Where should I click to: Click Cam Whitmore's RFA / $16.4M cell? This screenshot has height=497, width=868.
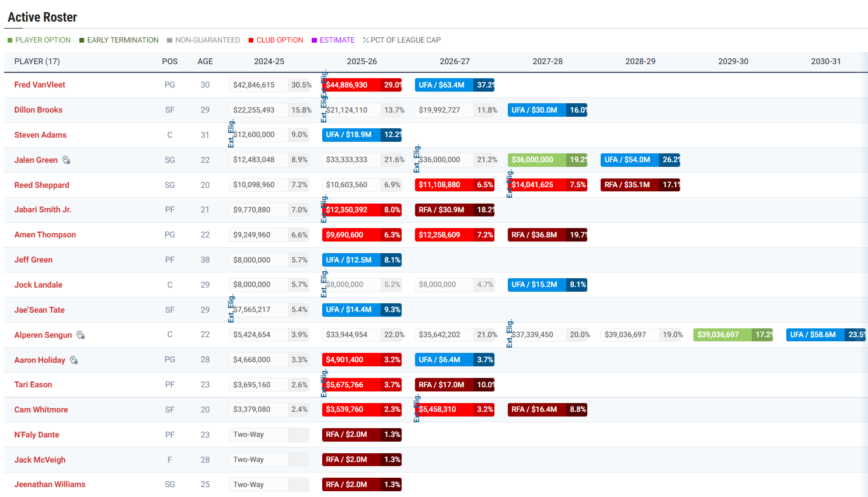(548, 409)
